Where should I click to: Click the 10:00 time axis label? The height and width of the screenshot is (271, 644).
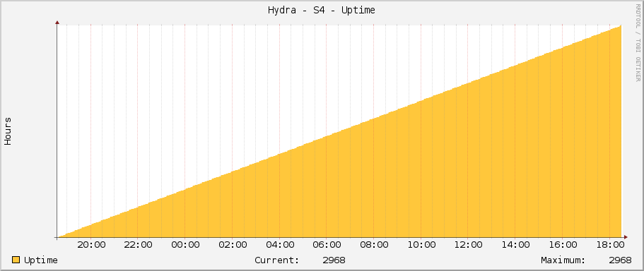coord(421,245)
